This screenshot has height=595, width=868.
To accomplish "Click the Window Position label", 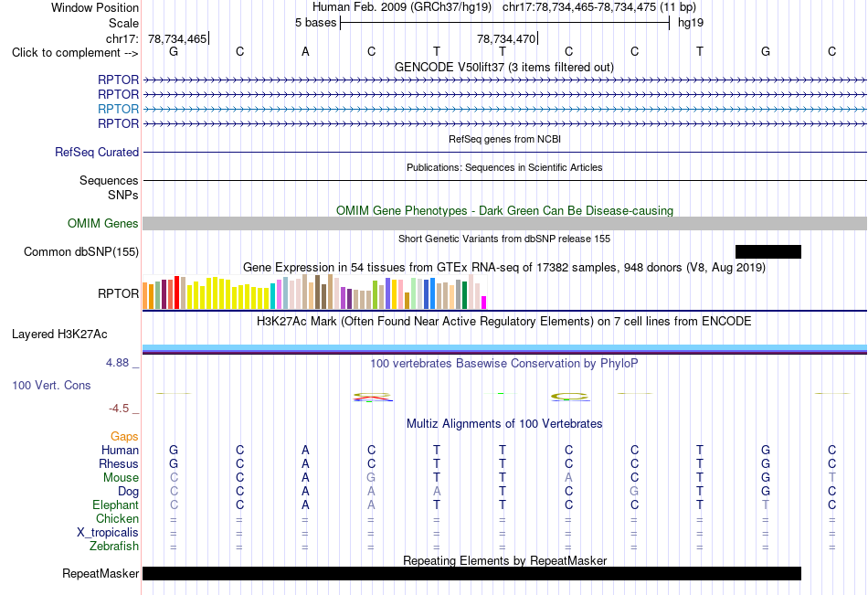I will [95, 7].
